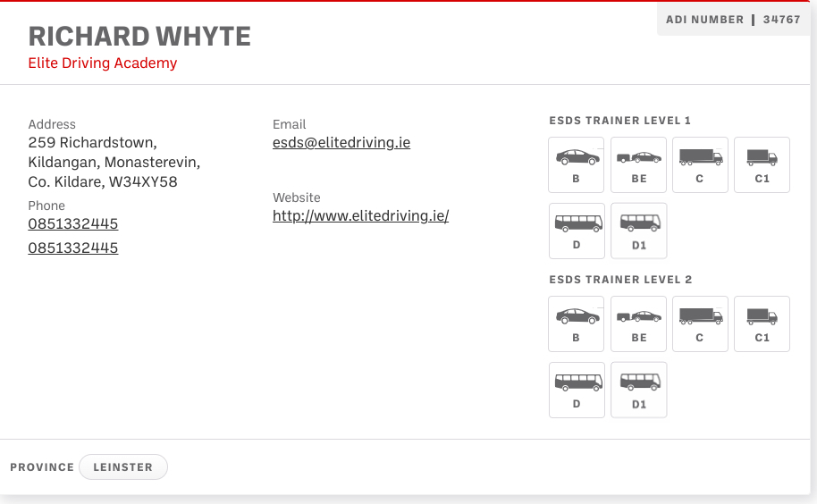Viewport: 817px width, 504px height.
Task: Select the C truck icon under Level 2
Action: click(x=700, y=323)
